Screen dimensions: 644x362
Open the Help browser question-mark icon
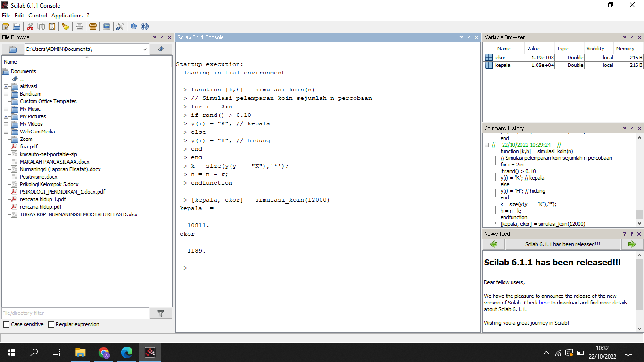pos(145,26)
